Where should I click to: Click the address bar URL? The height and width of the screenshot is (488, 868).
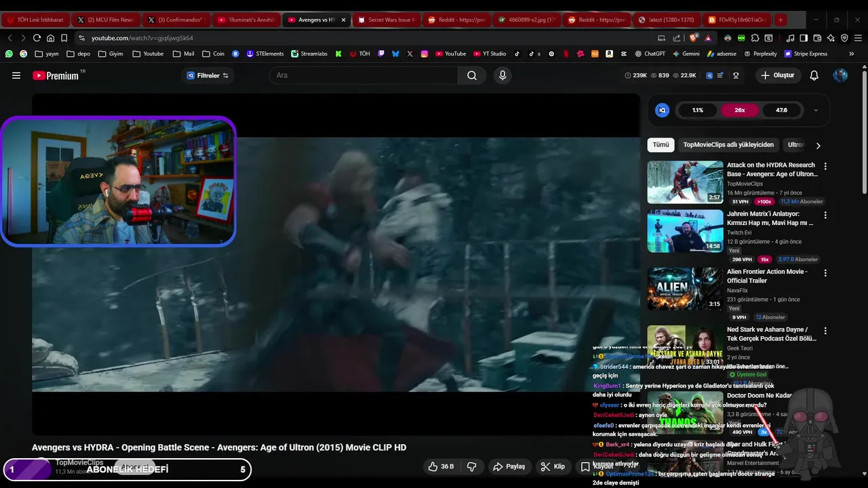tap(142, 38)
